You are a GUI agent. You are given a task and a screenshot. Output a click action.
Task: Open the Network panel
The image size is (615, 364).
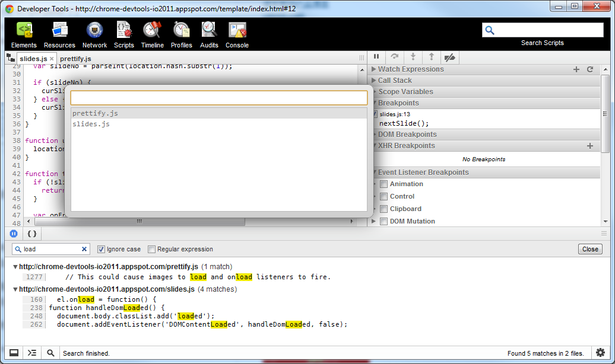pos(94,35)
